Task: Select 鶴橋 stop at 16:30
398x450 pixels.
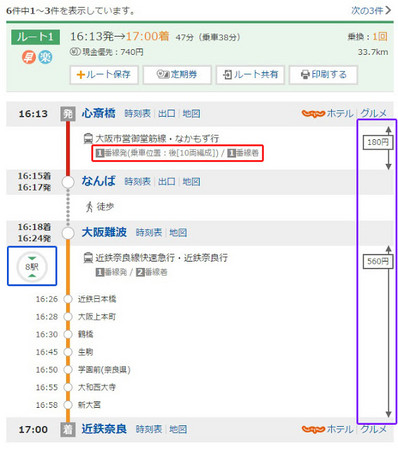Action: click(x=85, y=334)
